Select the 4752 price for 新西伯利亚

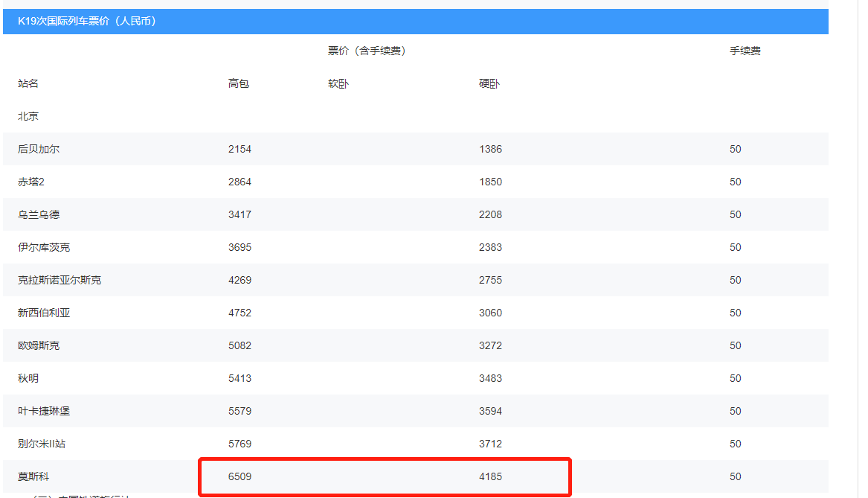[x=239, y=313]
